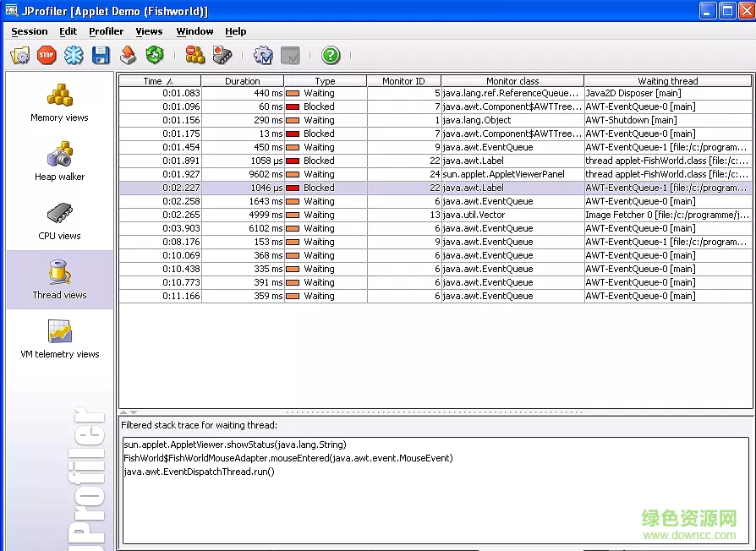Click the gear with checkmark settings icon
This screenshot has width=756, height=551.
point(263,56)
